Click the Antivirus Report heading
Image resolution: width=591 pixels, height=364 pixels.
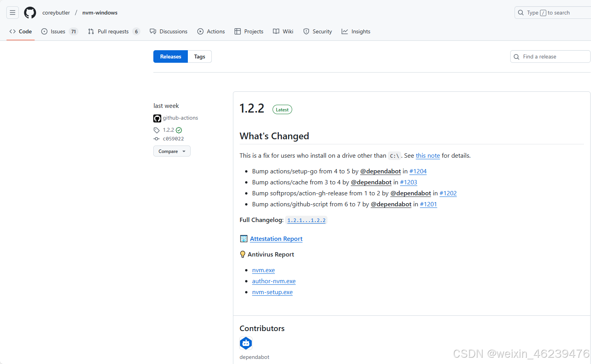tap(271, 255)
